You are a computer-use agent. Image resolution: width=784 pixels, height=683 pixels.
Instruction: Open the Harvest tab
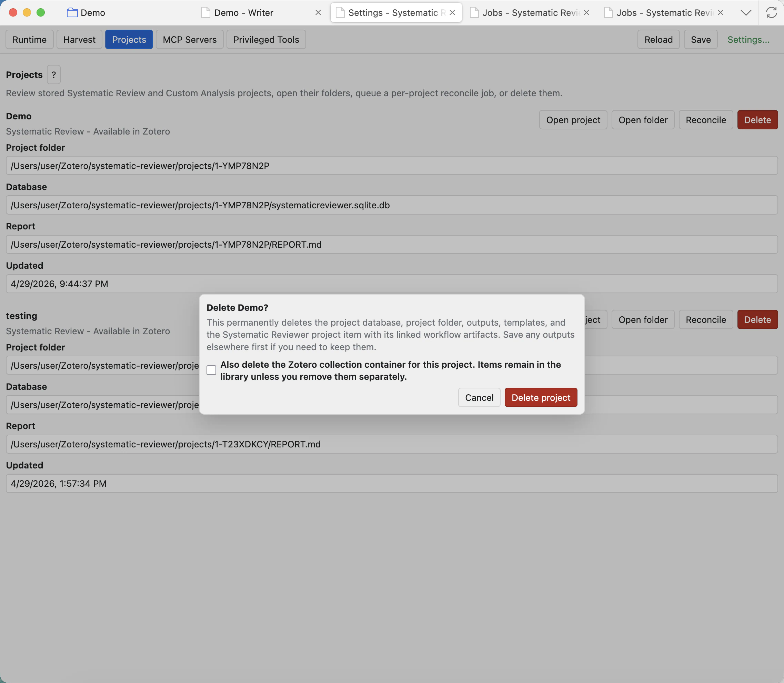click(x=79, y=40)
